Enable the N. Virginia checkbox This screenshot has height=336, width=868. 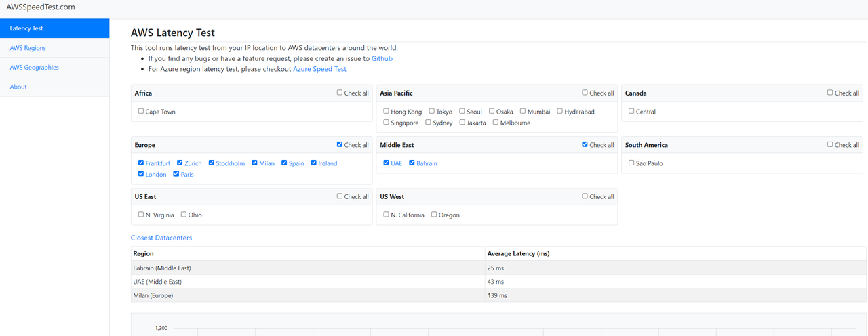coord(141,215)
